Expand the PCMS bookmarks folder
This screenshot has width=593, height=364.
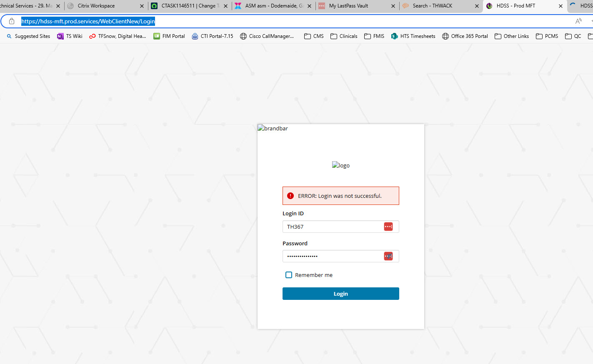(547, 36)
